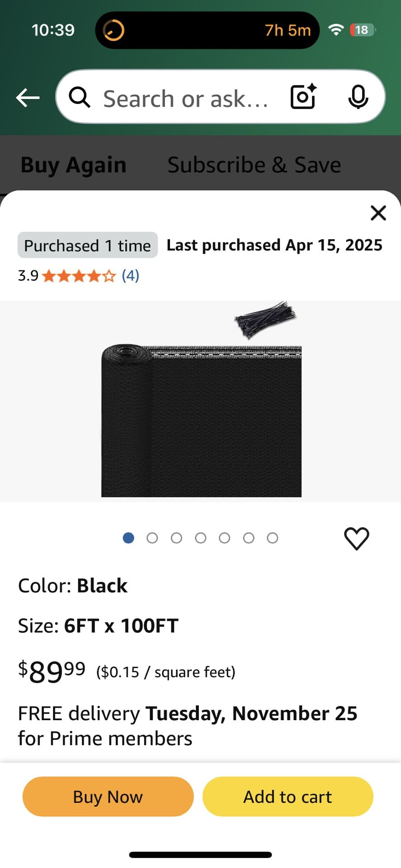
Task: Tap the Search or ask input field
Action: (x=185, y=98)
